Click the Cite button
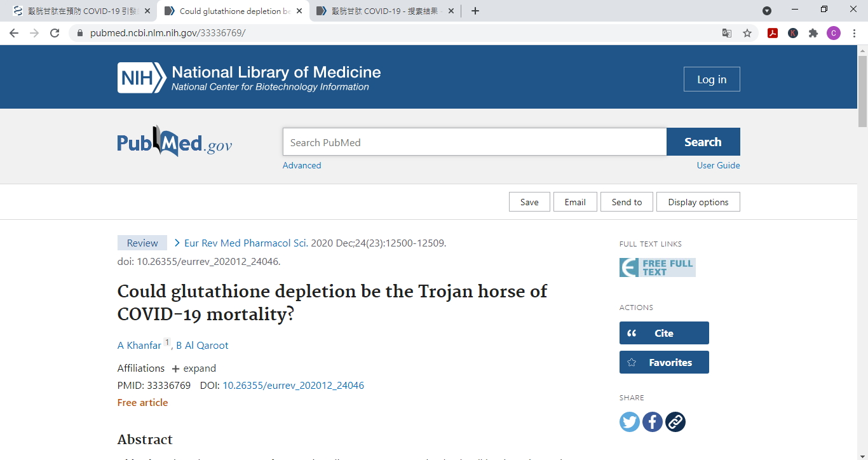This screenshot has width=868, height=460. pyautogui.click(x=663, y=333)
